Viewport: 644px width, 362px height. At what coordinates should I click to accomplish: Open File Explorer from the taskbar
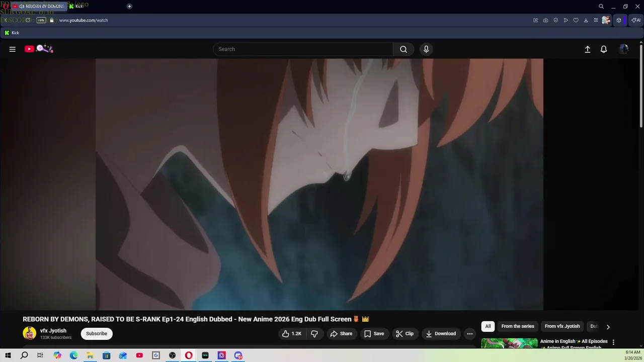[90, 355]
